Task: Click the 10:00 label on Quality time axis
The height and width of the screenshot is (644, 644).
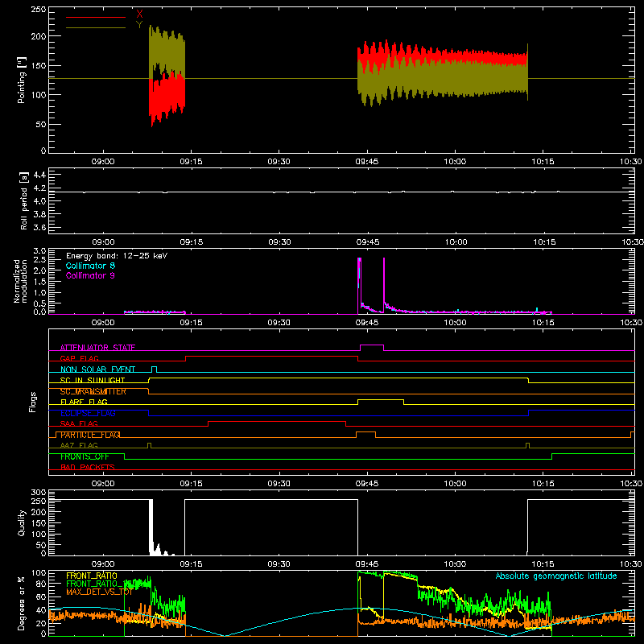Action: [x=455, y=564]
